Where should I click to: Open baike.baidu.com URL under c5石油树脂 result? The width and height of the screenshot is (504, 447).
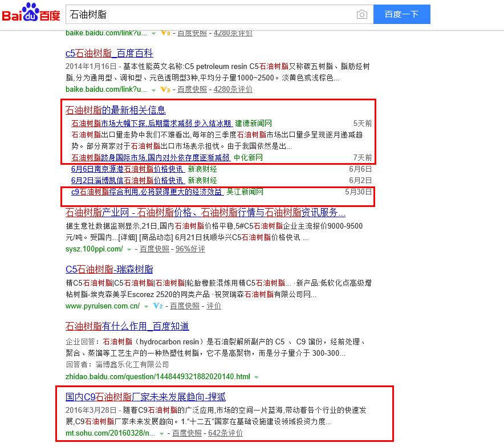coord(106,90)
